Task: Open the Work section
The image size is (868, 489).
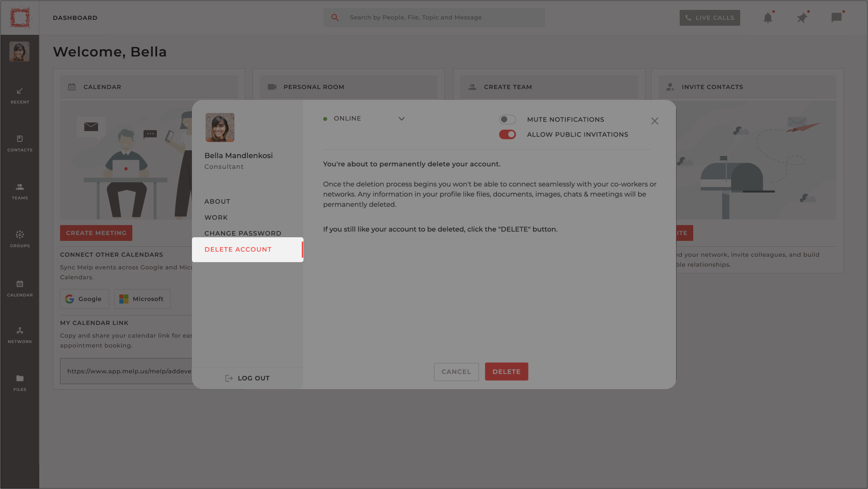Action: point(216,217)
